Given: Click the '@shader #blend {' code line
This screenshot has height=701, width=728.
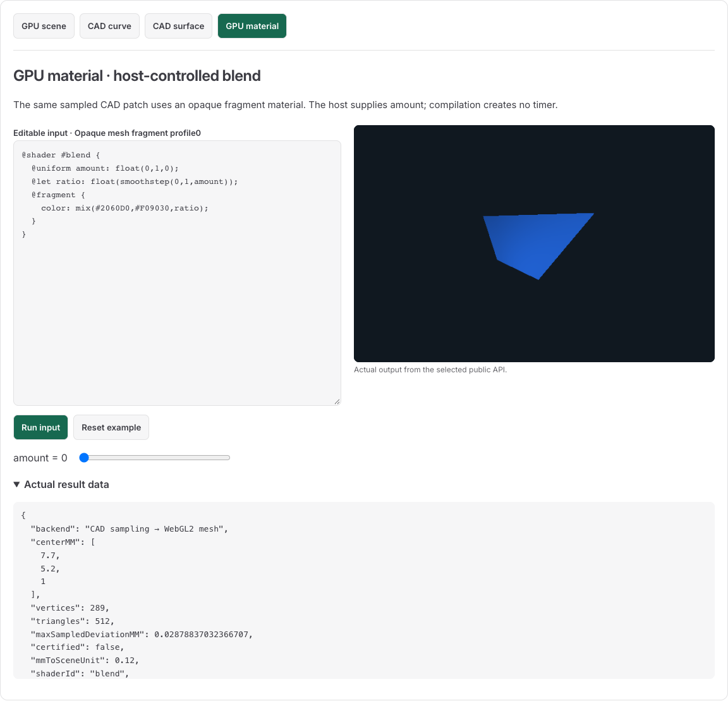Looking at the screenshot, I should [x=61, y=155].
